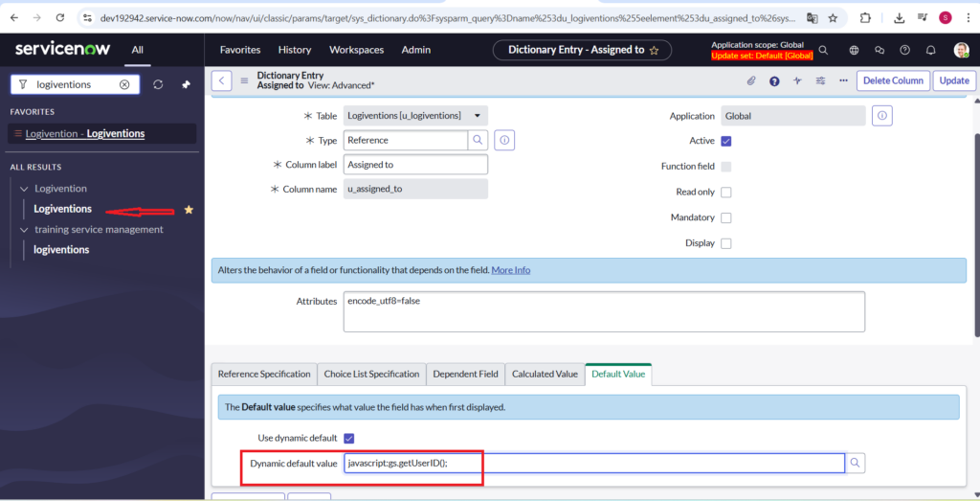Click into the Dynamic default value field
Viewport: 980px width, 501px height.
pyautogui.click(x=593, y=463)
